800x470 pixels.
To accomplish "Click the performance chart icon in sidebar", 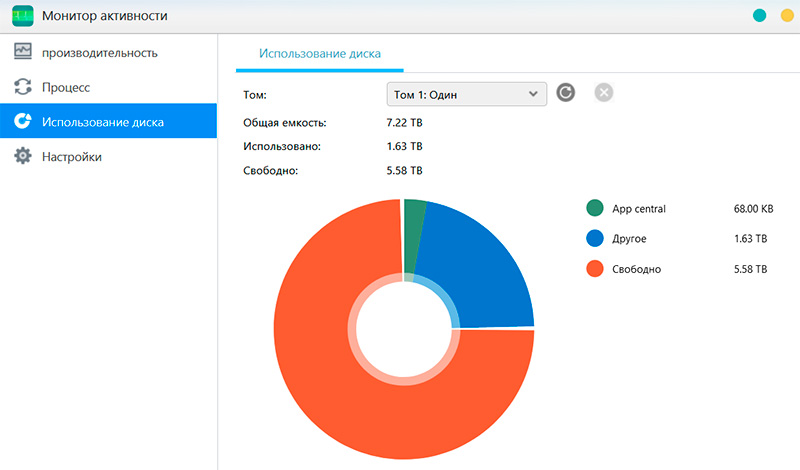I will [x=22, y=52].
